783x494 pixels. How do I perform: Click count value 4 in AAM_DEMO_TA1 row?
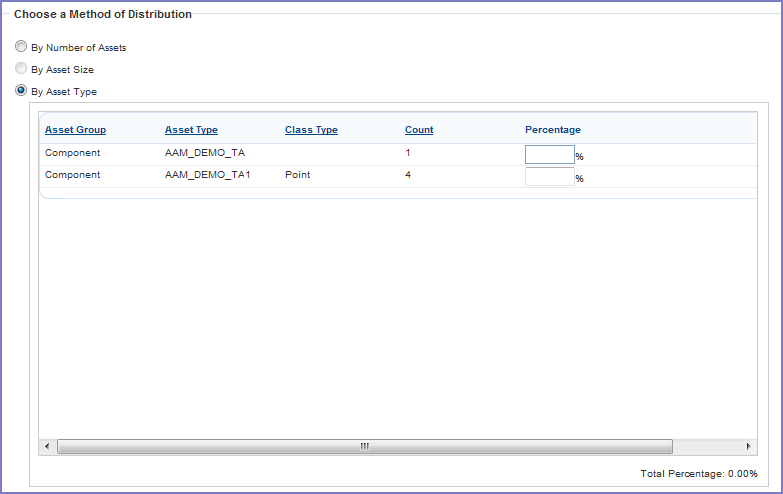click(408, 175)
